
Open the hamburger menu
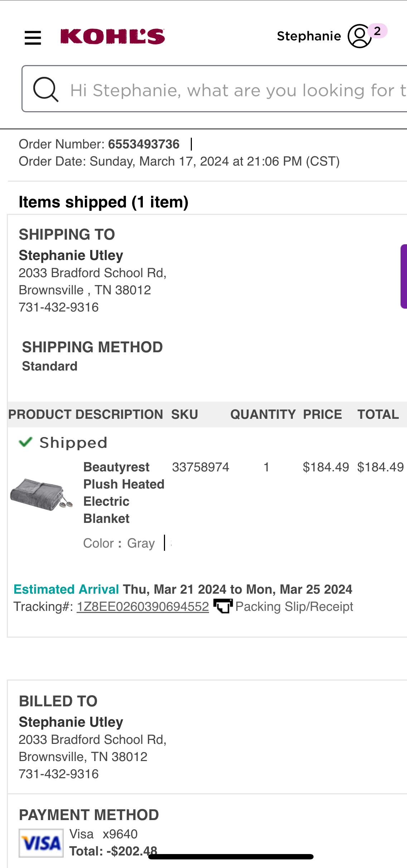[x=33, y=38]
